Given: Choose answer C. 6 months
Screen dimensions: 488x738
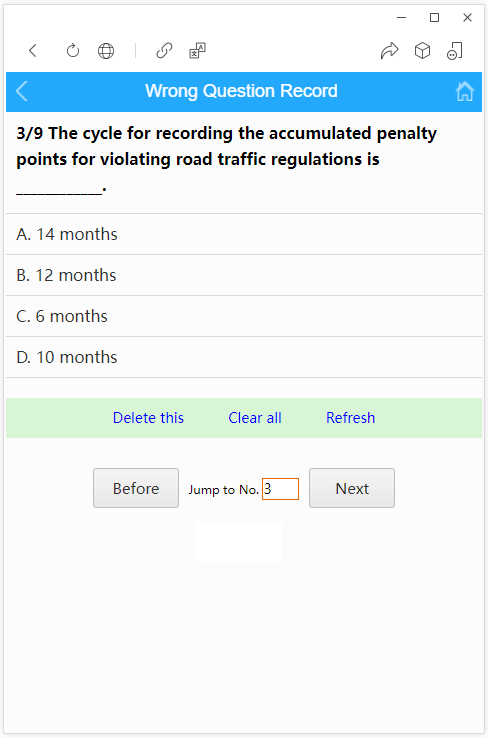Looking at the screenshot, I should point(244,316).
